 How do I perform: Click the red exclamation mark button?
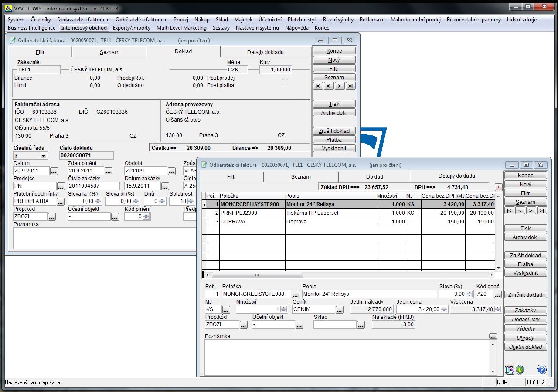click(x=498, y=187)
